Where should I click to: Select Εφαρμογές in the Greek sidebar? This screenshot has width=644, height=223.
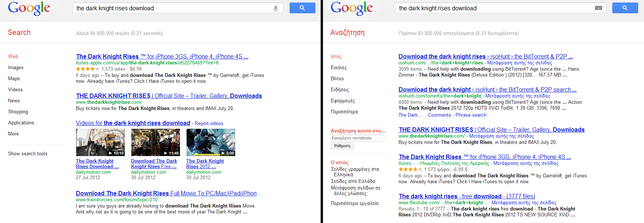point(343,100)
